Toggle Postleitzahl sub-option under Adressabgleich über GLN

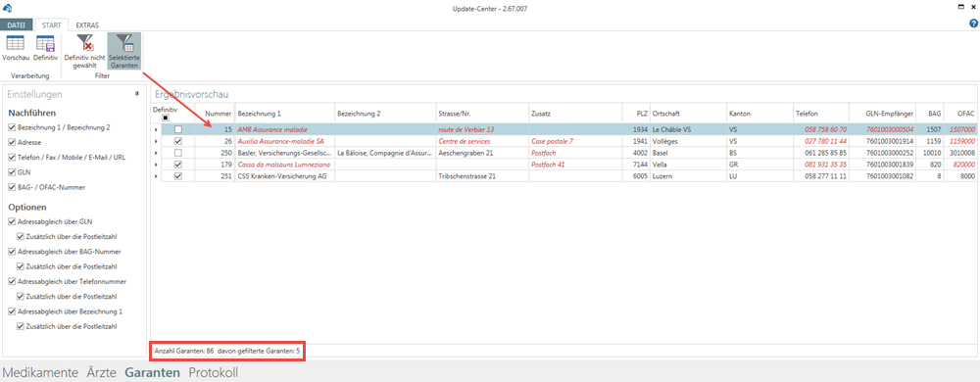click(21, 237)
